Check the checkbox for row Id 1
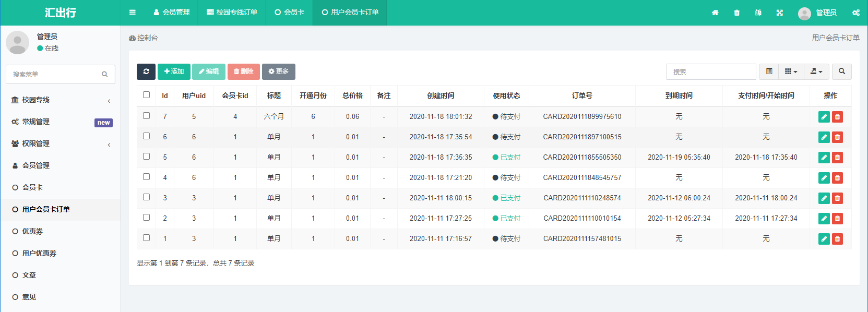The width and height of the screenshot is (868, 312). pos(146,238)
